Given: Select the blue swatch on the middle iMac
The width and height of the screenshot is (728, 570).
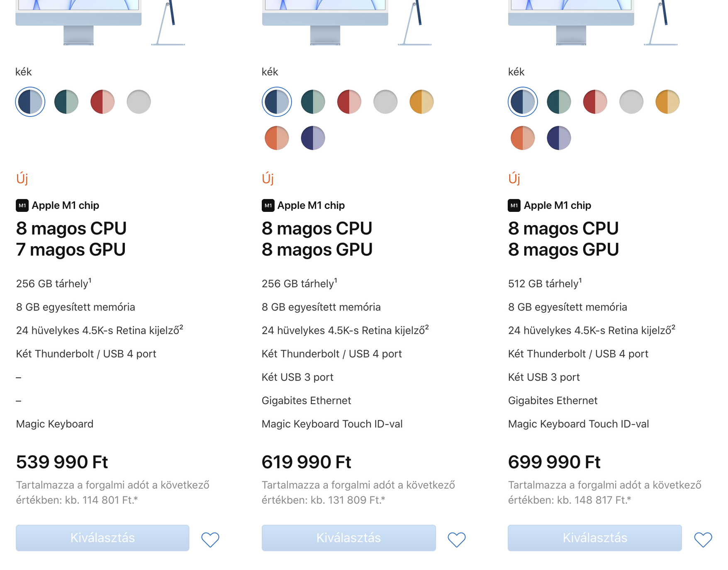Looking at the screenshot, I should (x=277, y=102).
